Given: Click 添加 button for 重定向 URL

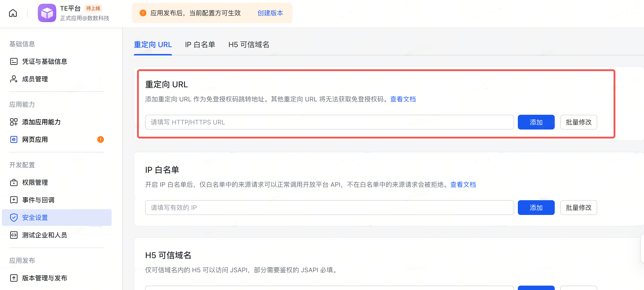Looking at the screenshot, I should point(536,122).
